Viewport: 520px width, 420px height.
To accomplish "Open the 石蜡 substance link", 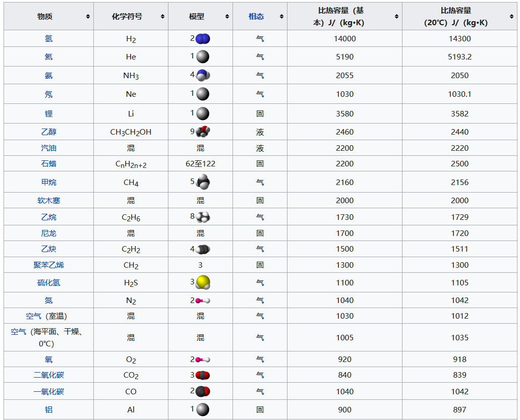I will pyautogui.click(x=49, y=163).
